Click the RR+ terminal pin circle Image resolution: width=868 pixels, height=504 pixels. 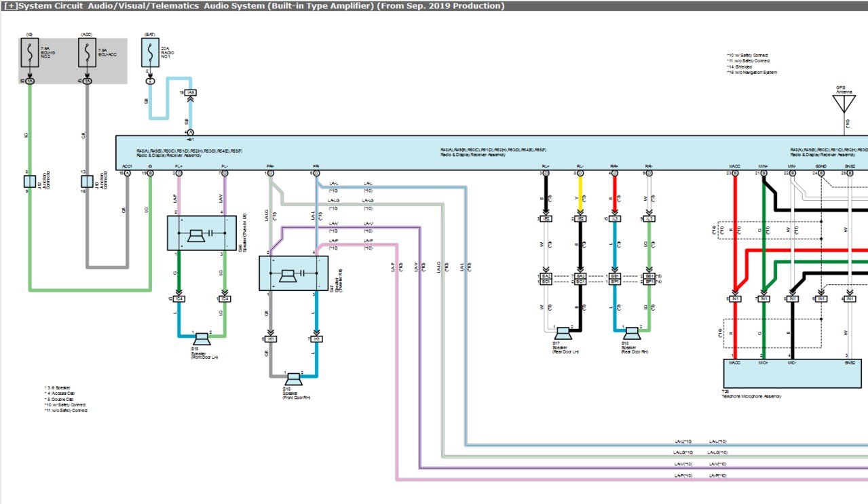616,174
